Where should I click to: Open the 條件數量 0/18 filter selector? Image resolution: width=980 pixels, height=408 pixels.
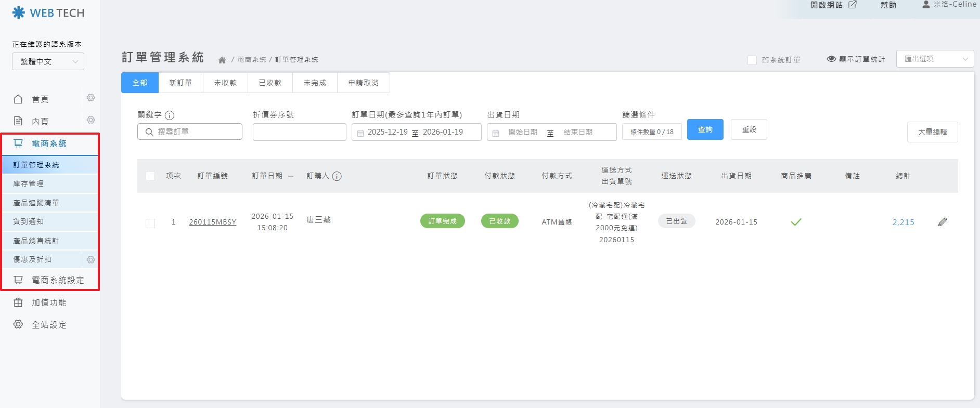[652, 132]
